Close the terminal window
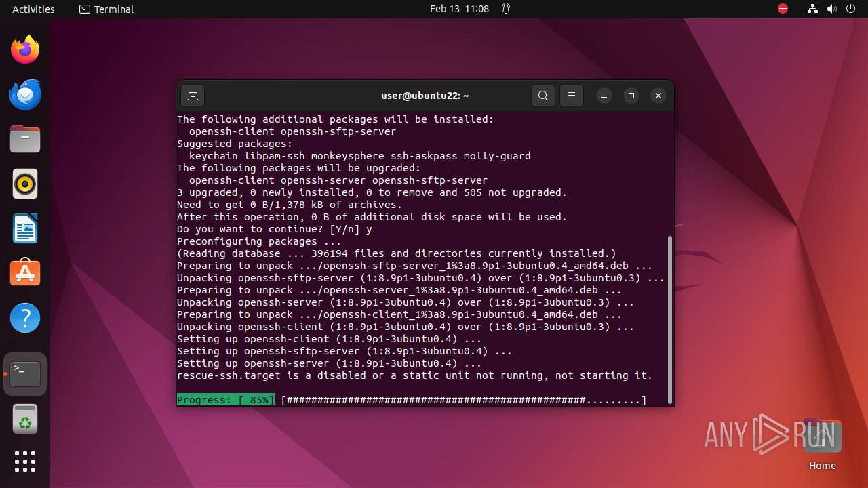The image size is (868, 488). point(658,96)
